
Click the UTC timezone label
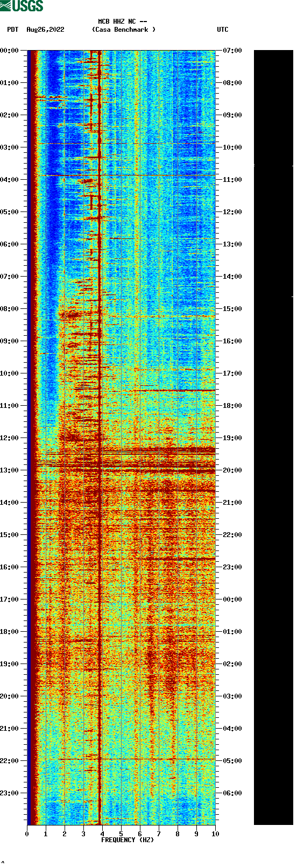coord(223,30)
